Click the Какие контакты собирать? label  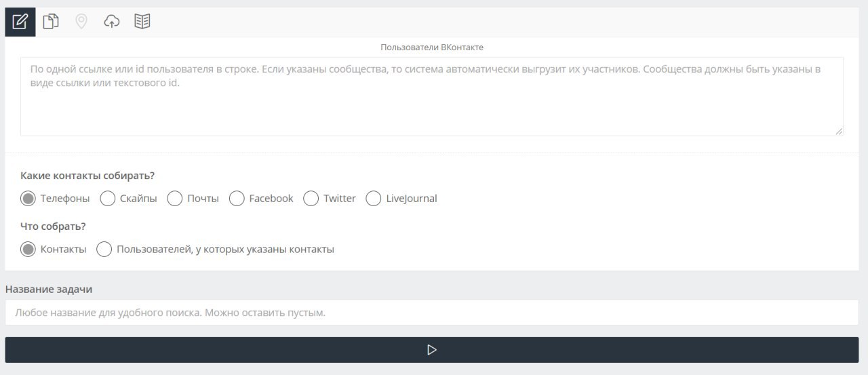87,176
